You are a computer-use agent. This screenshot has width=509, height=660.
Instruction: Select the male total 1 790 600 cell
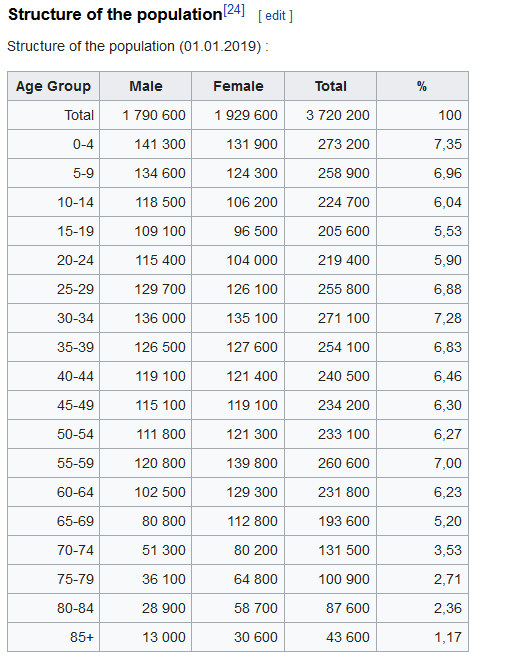pyautogui.click(x=146, y=115)
